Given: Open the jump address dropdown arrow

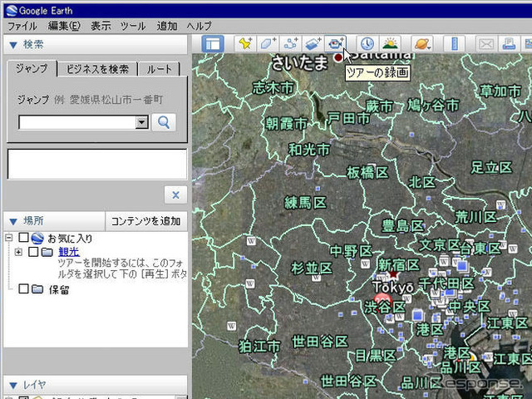Looking at the screenshot, I should coord(142,122).
